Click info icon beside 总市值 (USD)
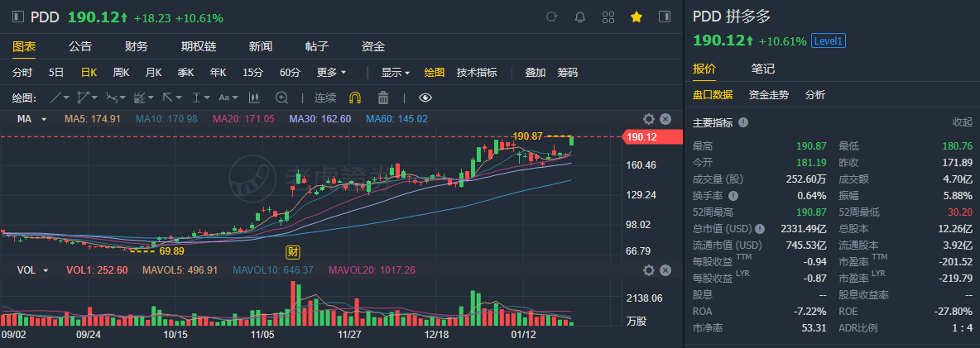 click(759, 228)
